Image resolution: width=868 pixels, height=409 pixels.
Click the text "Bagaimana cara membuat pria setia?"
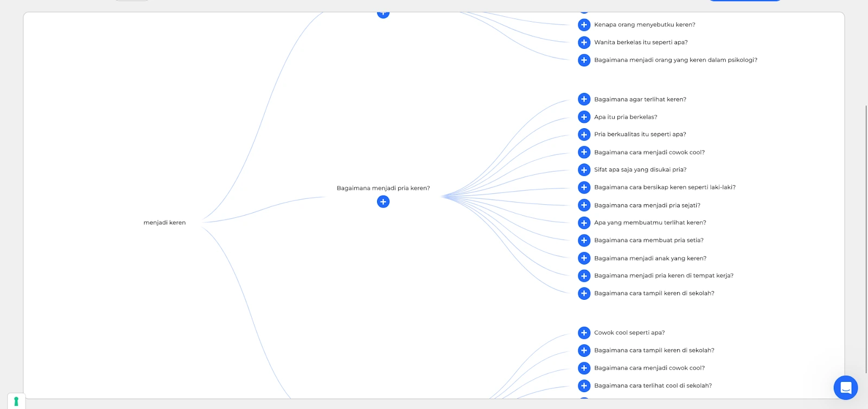649,240
